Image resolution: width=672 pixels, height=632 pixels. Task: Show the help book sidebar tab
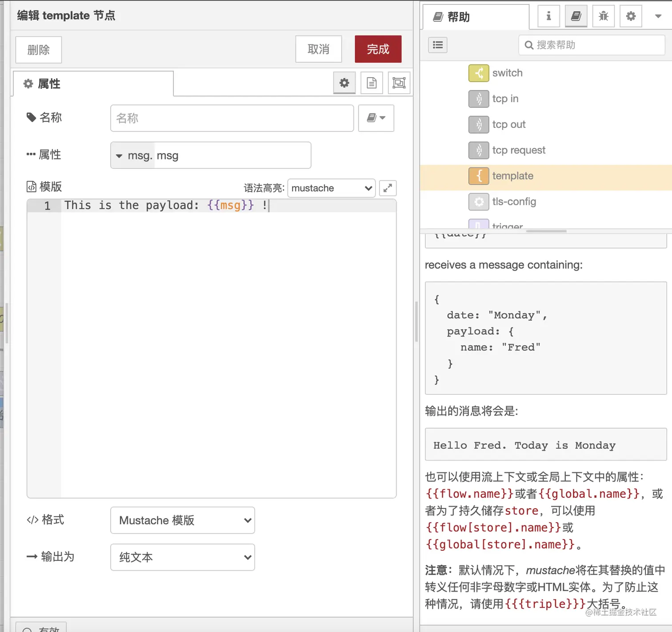[x=576, y=16]
